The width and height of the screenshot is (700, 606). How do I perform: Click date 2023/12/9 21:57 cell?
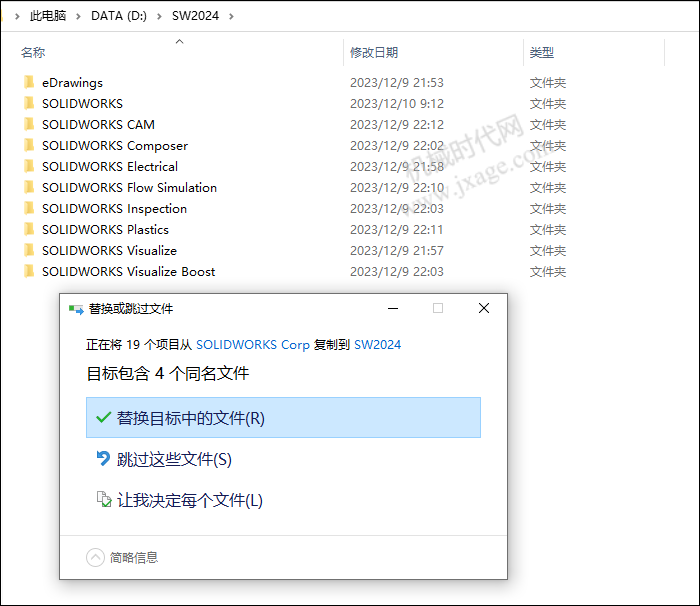coord(397,251)
